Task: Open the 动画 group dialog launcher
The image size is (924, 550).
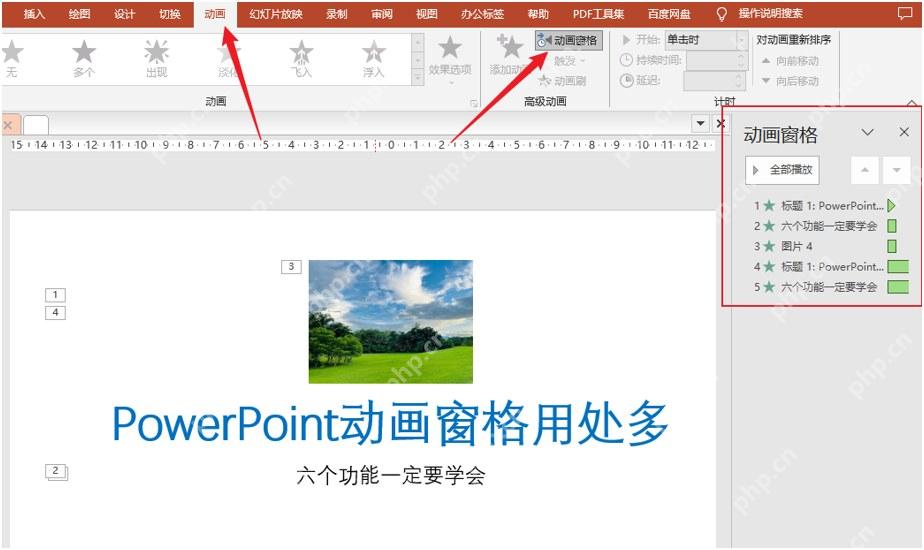Action: tap(474, 103)
